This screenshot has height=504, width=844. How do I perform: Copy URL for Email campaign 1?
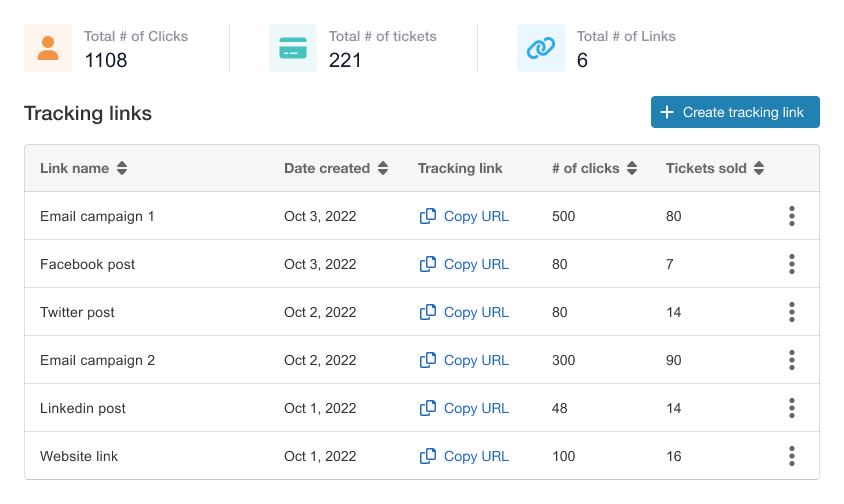pos(464,216)
